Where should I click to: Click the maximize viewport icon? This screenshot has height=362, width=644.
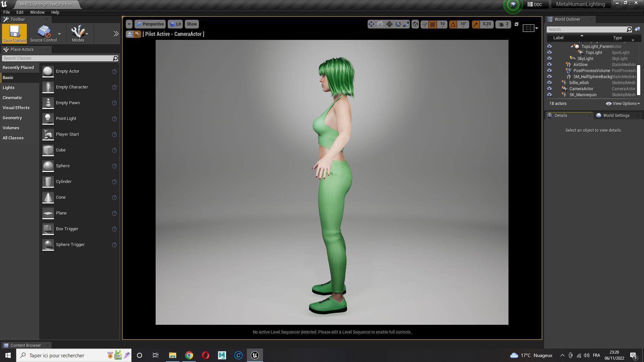(x=517, y=24)
